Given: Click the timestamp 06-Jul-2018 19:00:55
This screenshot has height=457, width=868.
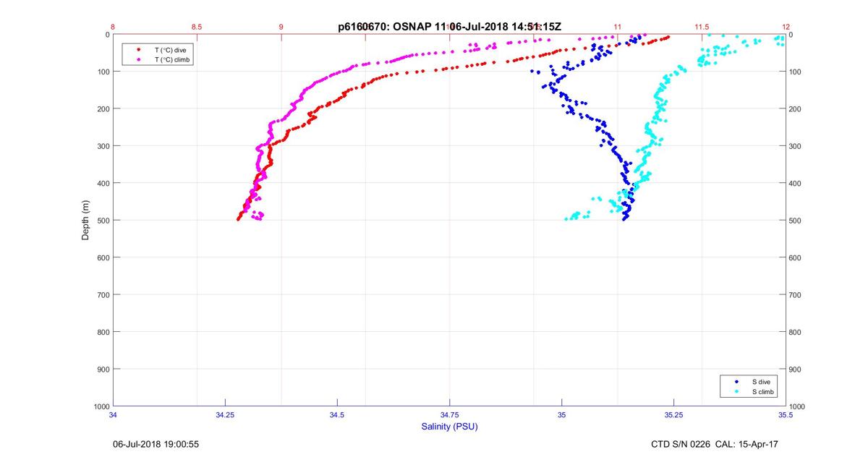Looking at the screenshot, I should [x=156, y=444].
